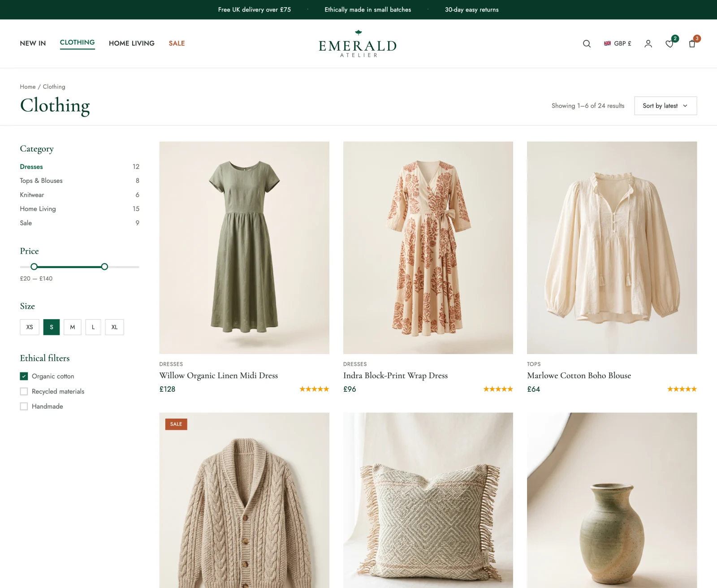Filter by Sale category in sidebar
This screenshot has width=717, height=588.
pyautogui.click(x=26, y=223)
